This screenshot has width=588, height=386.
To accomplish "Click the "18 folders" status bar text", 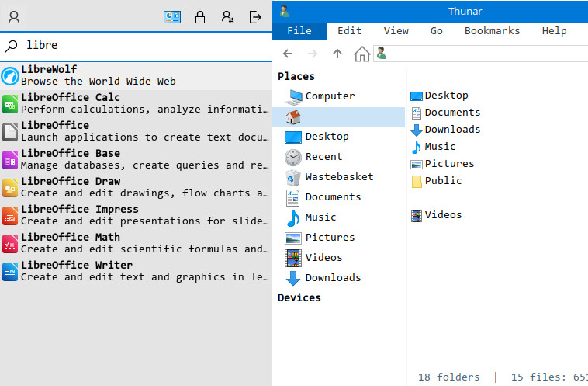I will pyautogui.click(x=449, y=377).
